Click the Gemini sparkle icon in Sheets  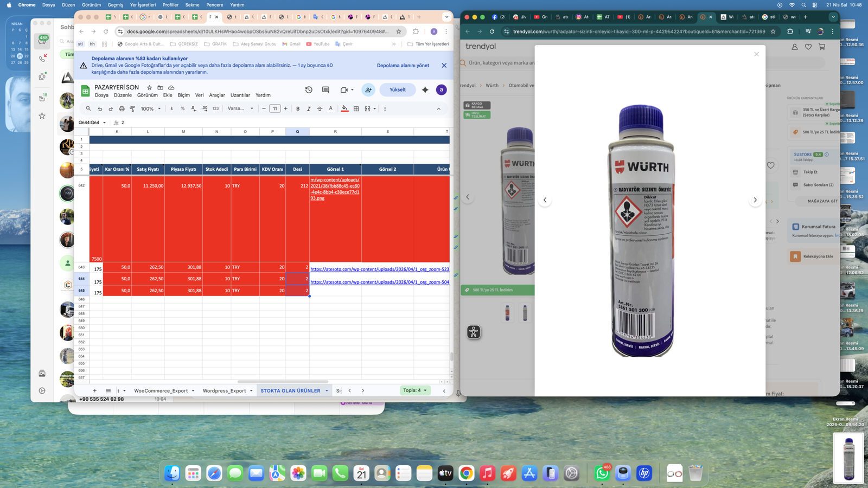point(425,89)
